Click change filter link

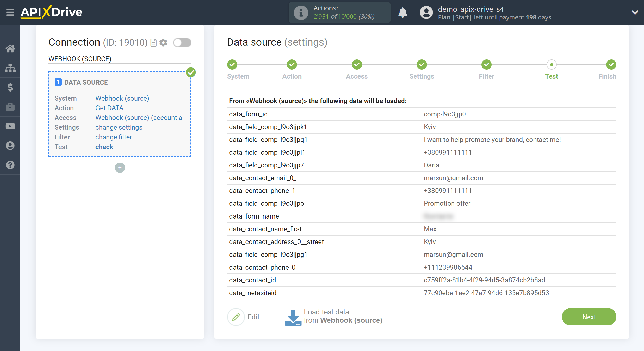point(114,137)
